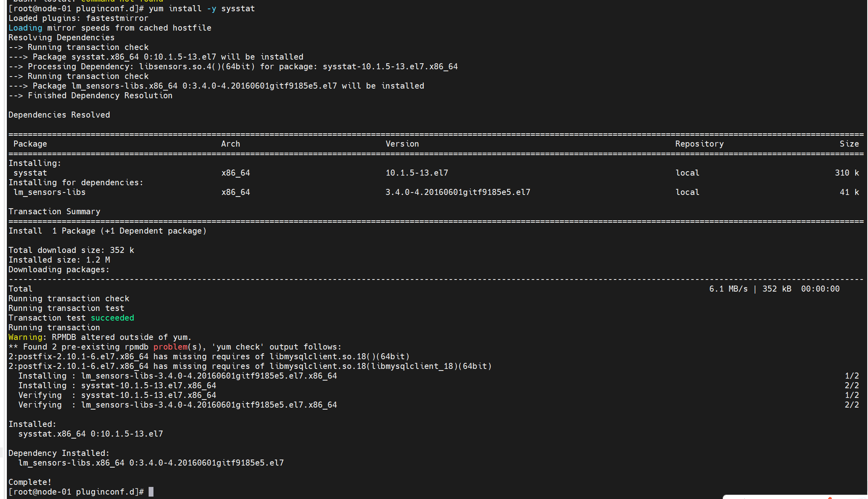Image resolution: width=868 pixels, height=499 pixels.
Task: Click the '310 k' size value
Action: click(x=847, y=173)
